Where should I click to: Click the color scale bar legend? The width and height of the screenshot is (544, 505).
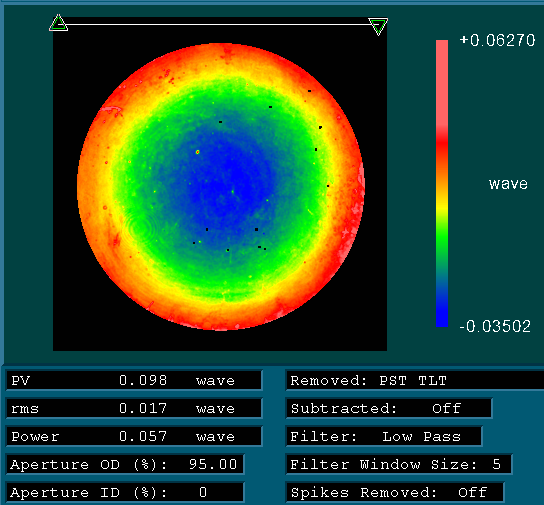click(442, 183)
